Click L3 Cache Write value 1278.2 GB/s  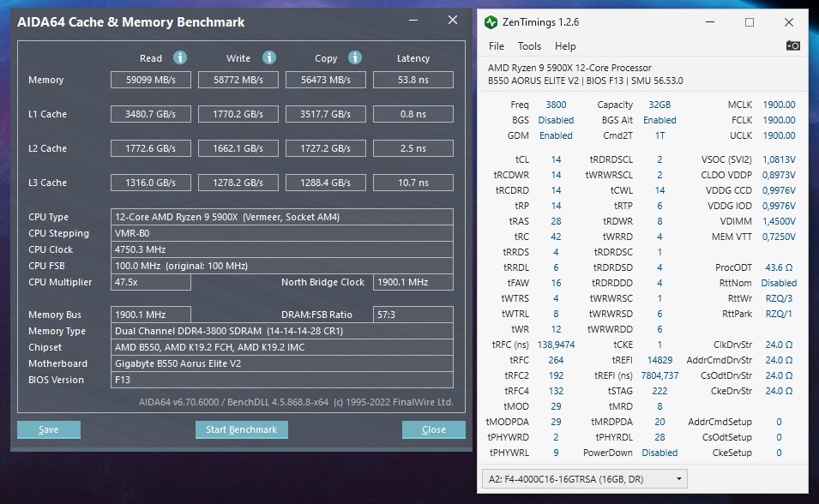point(238,183)
